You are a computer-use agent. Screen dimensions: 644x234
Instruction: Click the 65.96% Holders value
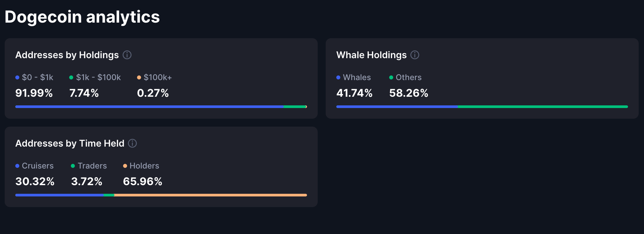142,181
